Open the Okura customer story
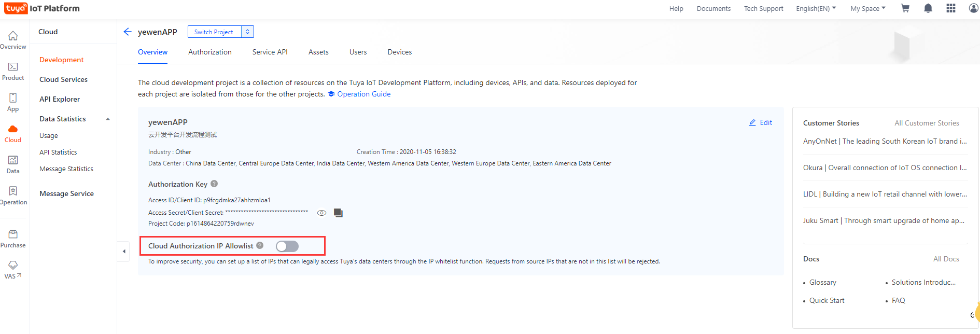The width and height of the screenshot is (980, 334). (x=885, y=168)
